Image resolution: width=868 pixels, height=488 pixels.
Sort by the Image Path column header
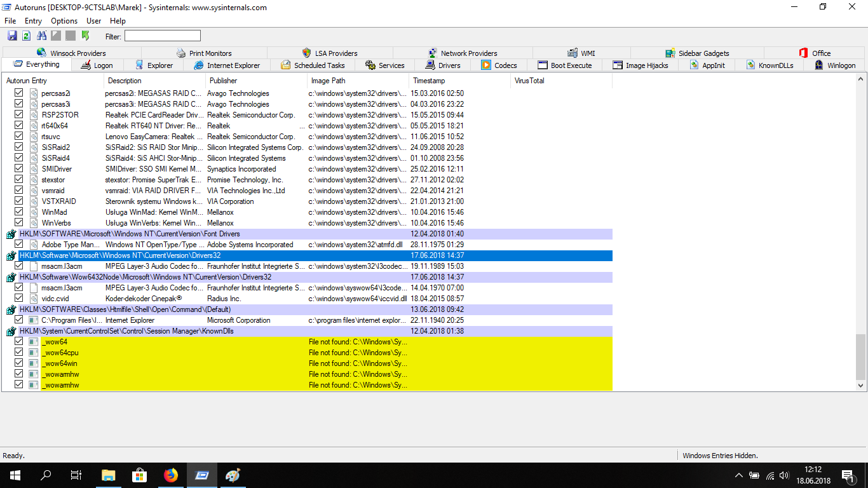click(x=358, y=81)
